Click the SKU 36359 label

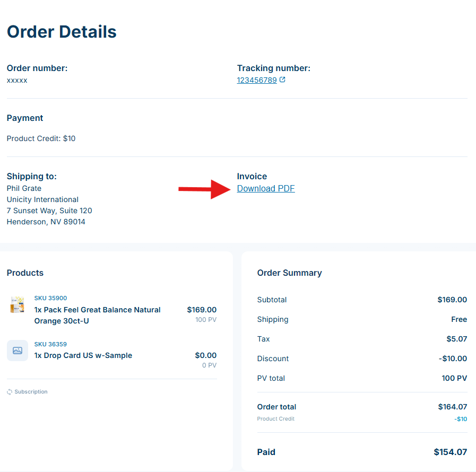coord(50,344)
